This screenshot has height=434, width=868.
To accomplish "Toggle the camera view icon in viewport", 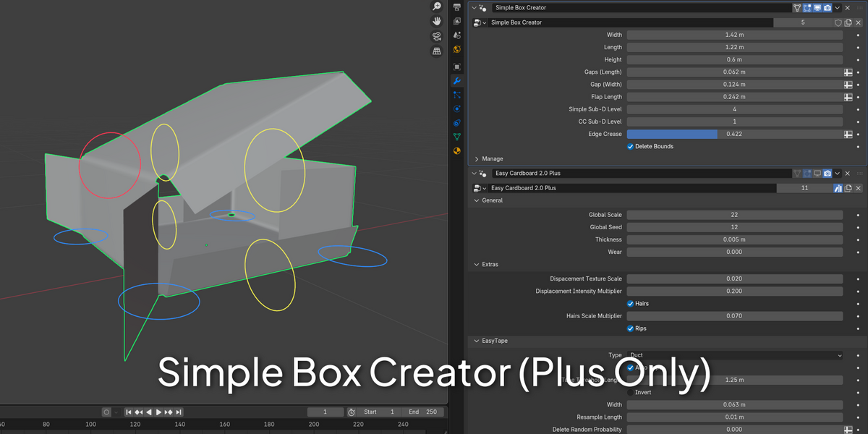I will pos(437,36).
